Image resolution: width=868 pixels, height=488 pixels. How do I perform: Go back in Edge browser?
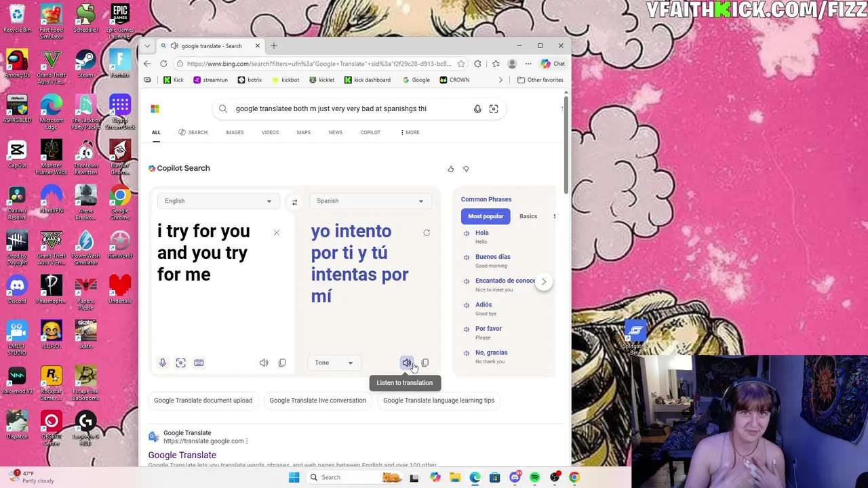click(x=147, y=64)
